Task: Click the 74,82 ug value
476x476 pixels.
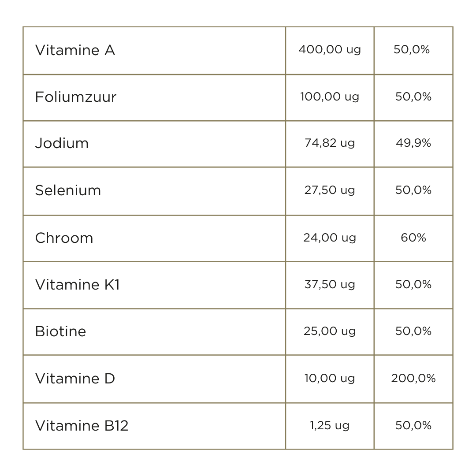Action: (330, 143)
